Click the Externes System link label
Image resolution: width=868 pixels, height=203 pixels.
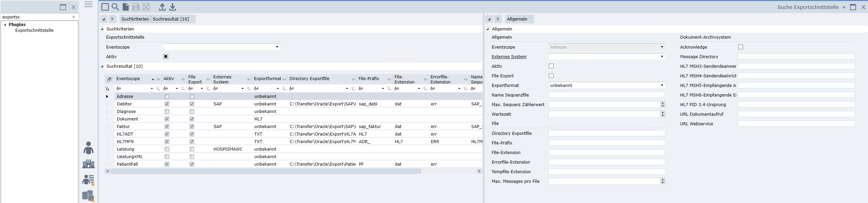coord(509,57)
